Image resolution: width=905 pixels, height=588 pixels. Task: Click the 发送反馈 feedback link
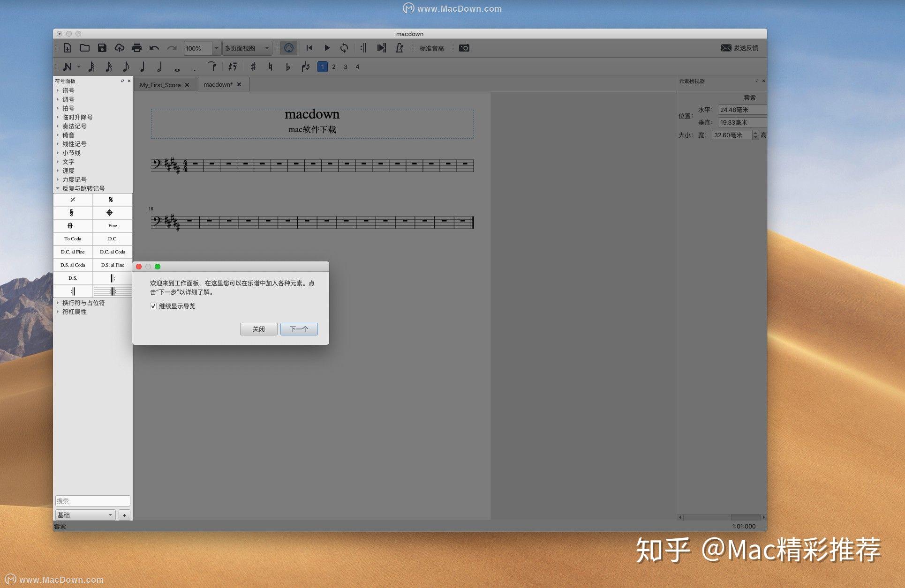[x=740, y=48]
